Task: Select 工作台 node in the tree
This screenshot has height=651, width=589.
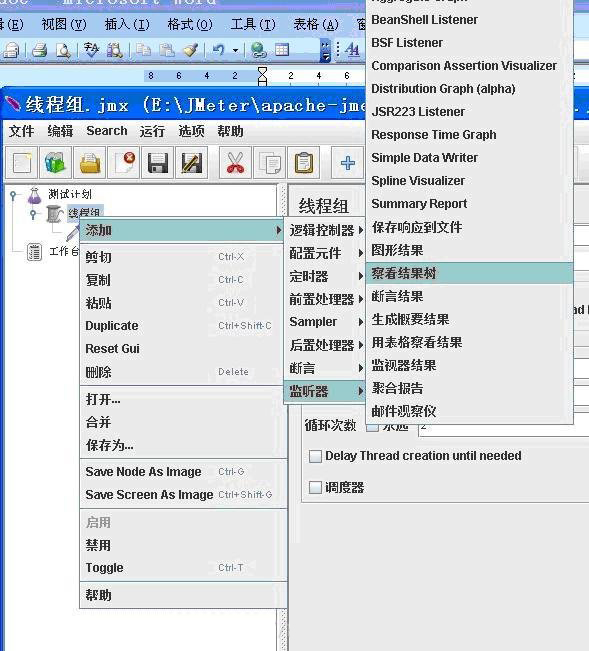Action: coord(52,252)
